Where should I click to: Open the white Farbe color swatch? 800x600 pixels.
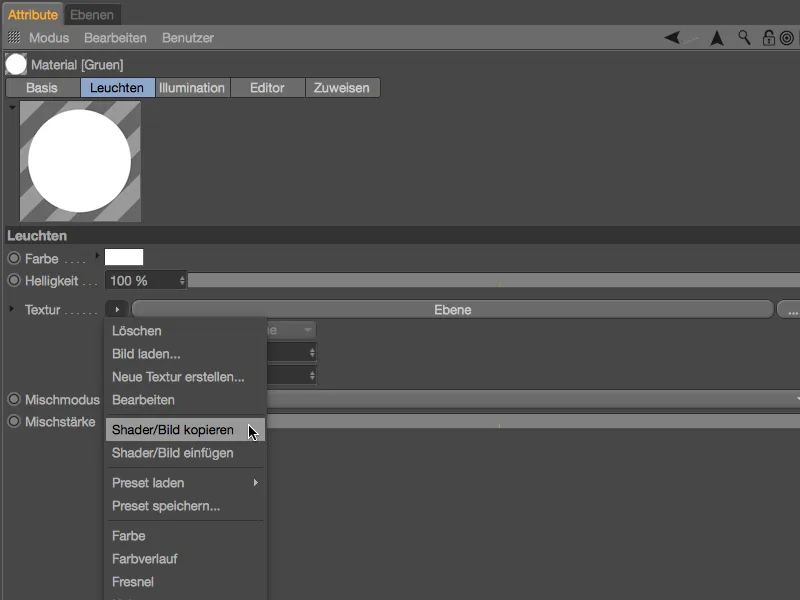pyautogui.click(x=124, y=257)
